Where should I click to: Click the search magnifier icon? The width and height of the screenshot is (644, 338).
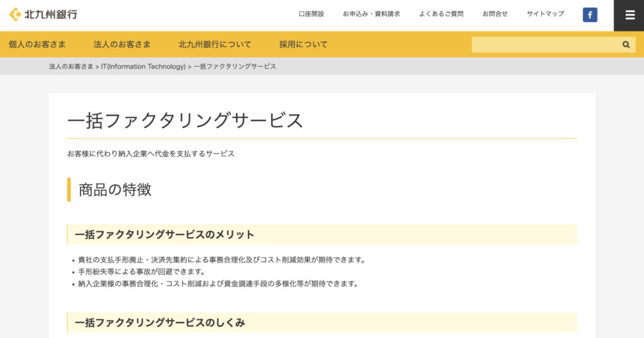pos(626,45)
